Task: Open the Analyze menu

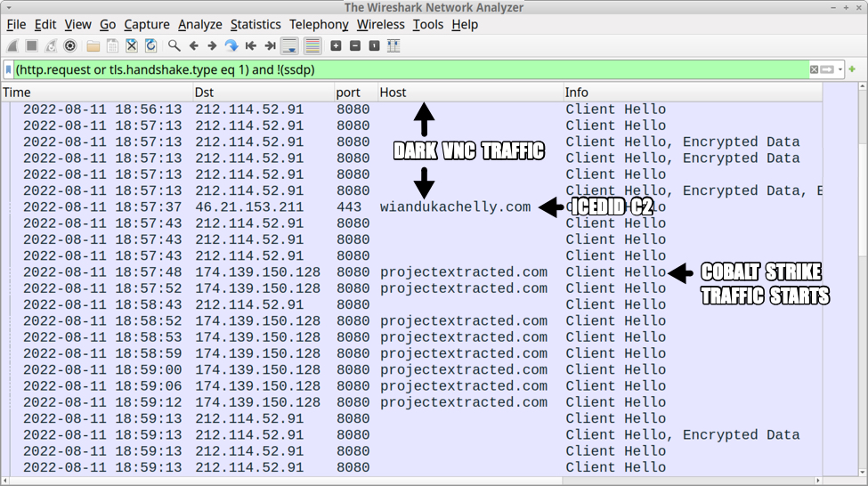Action: 200,25
